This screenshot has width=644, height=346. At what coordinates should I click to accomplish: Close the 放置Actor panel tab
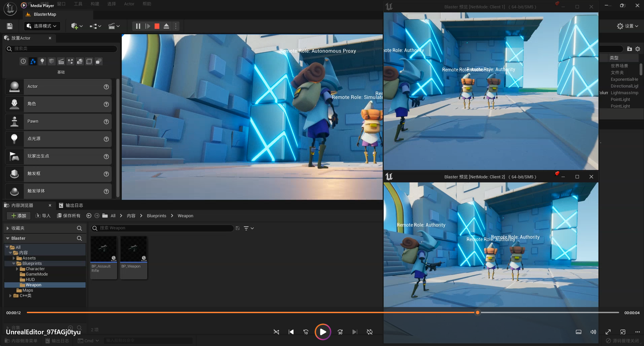point(50,38)
